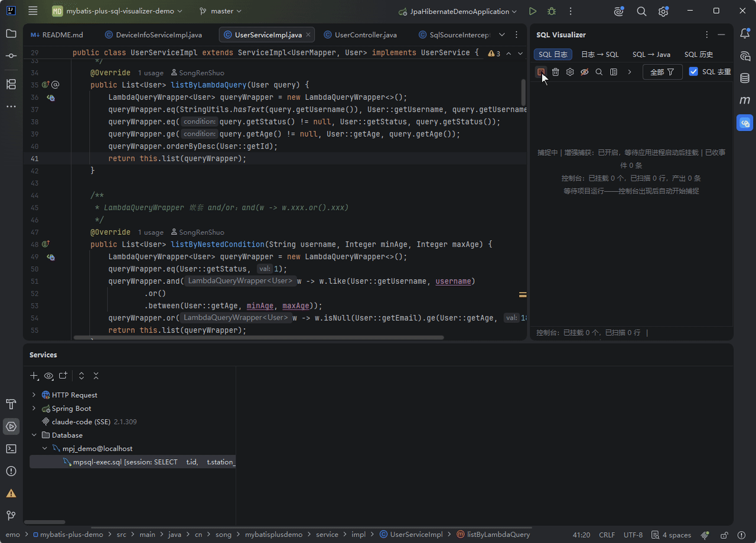Open the JpaHibernateDemoApplication run configuration dropdown
The width and height of the screenshot is (756, 543).
pos(458,11)
